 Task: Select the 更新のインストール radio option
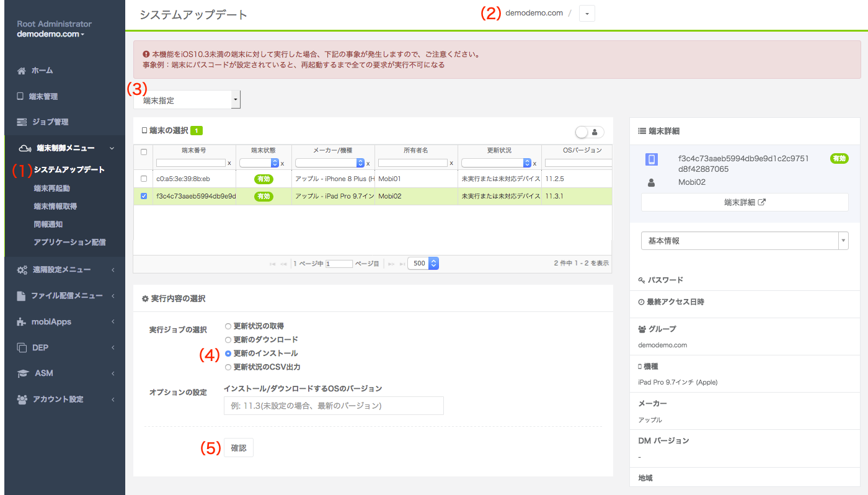228,354
